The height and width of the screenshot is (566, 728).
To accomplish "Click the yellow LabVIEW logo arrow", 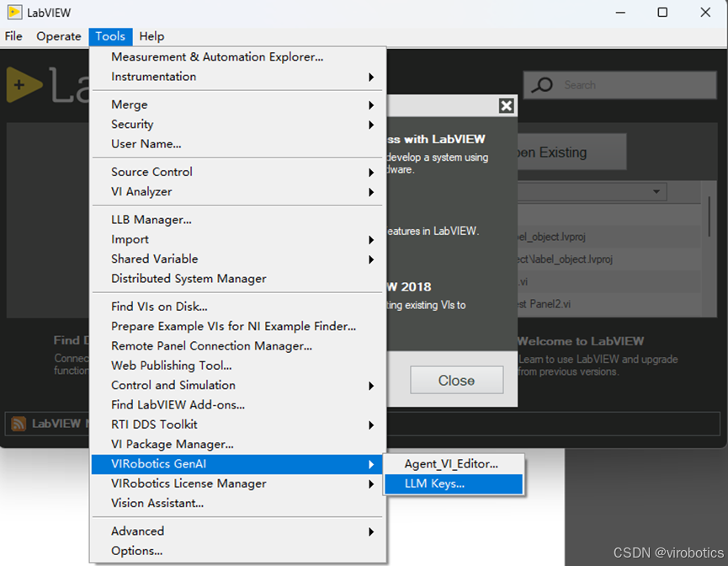I will click(24, 84).
